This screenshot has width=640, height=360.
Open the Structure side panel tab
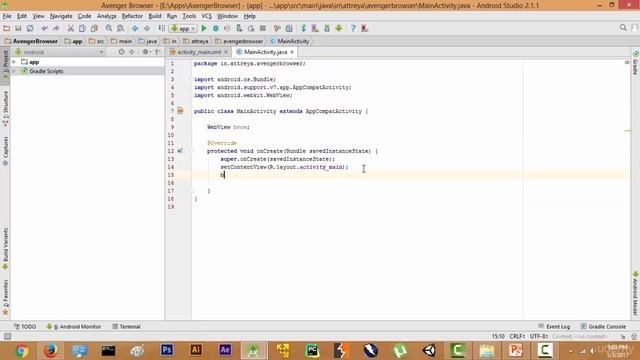(5, 109)
